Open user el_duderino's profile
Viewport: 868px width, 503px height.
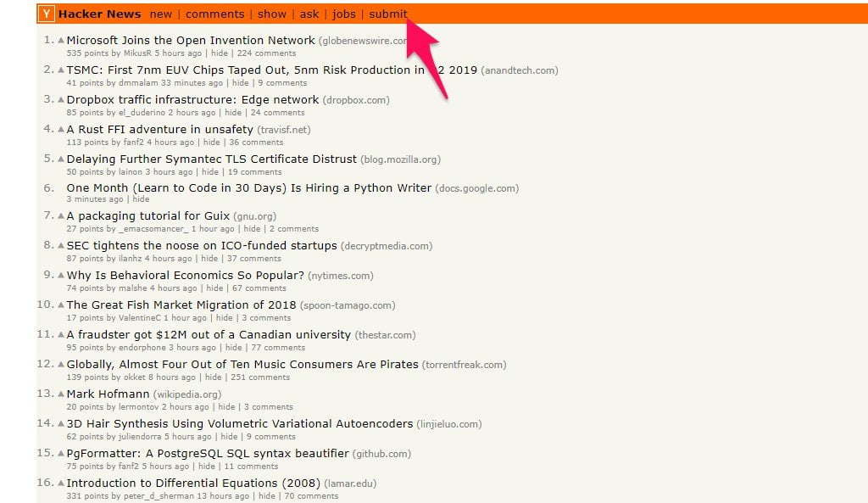[x=142, y=113]
